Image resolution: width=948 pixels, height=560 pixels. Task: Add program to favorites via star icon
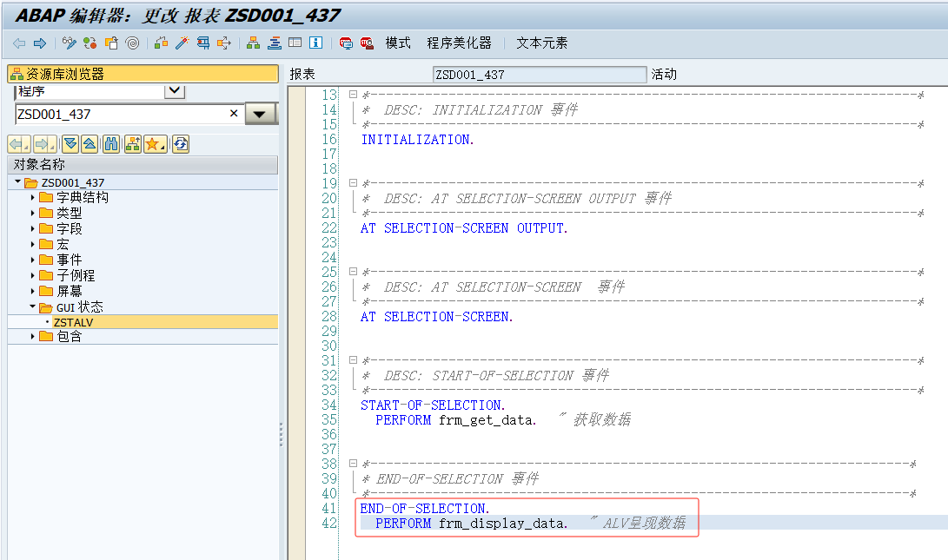pyautogui.click(x=151, y=144)
